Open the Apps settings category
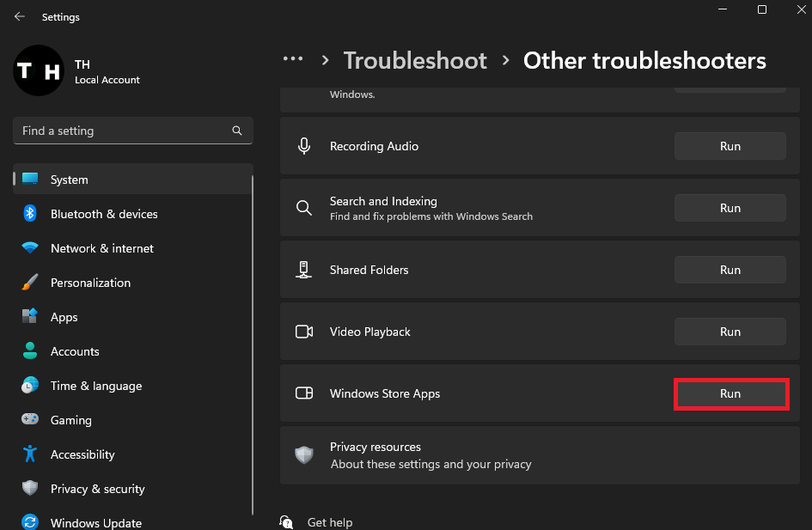Screen dimensions: 812x530 coord(64,317)
